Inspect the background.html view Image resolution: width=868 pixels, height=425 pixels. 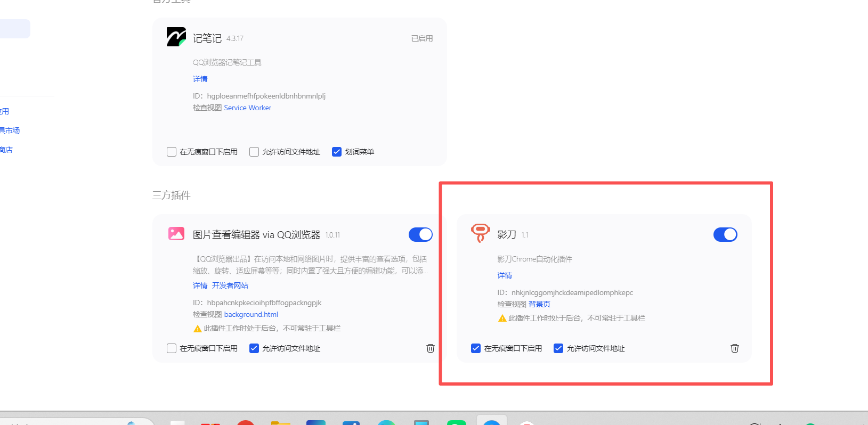pyautogui.click(x=251, y=314)
